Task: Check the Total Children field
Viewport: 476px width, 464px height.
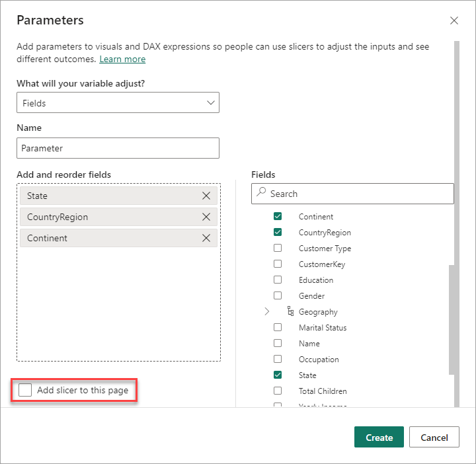Action: pos(278,391)
